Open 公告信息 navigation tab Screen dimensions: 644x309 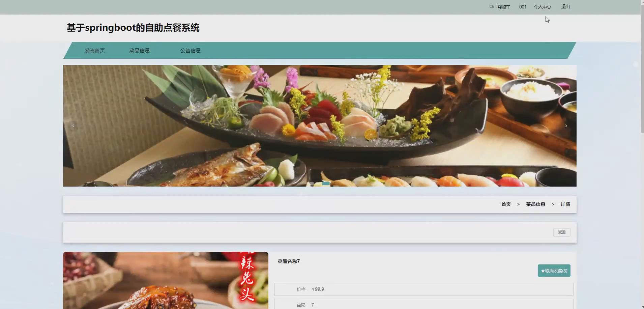(x=190, y=51)
